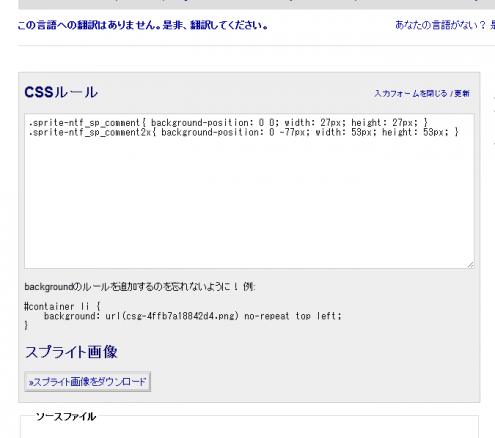Click the 入力フォームを閉じる / 更新 link
495x438 pixels.
click(422, 93)
